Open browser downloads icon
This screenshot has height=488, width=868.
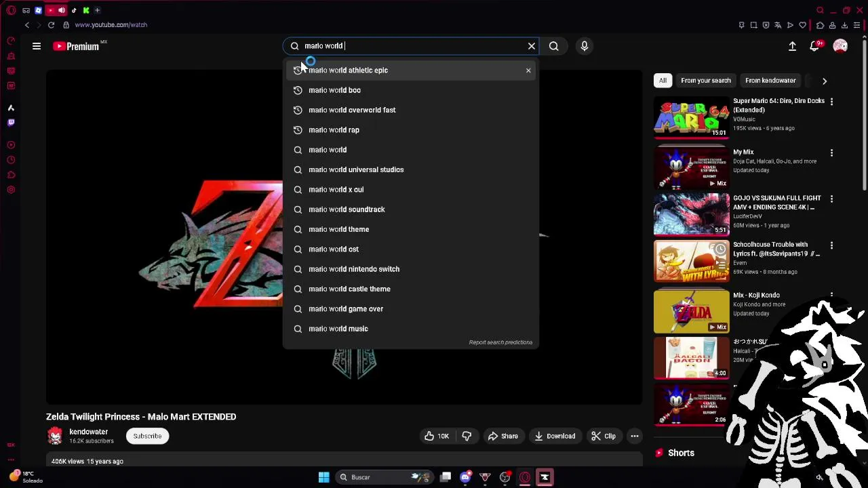point(845,25)
